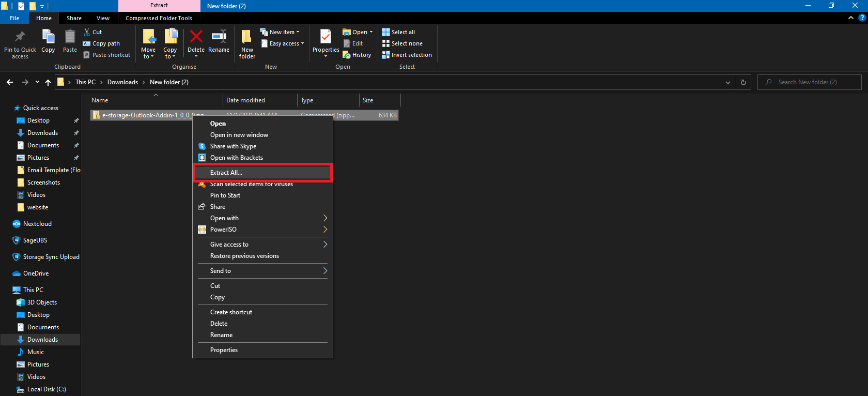The width and height of the screenshot is (868, 396).
Task: Click the Rename icon in ribbon
Action: 219,37
